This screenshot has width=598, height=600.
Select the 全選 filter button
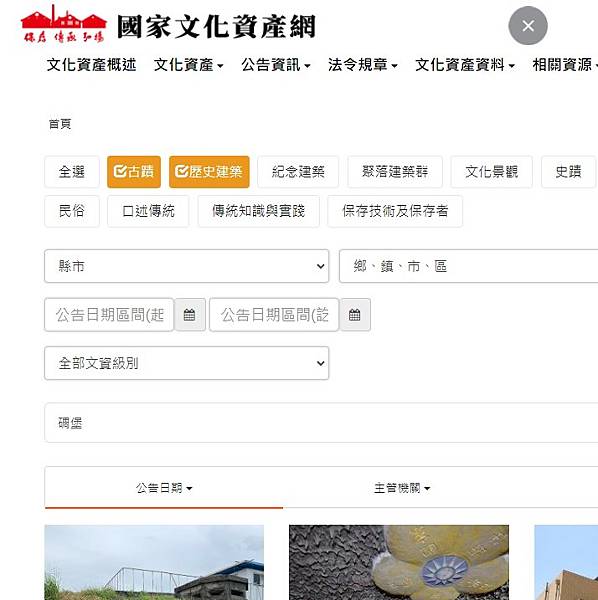point(72,172)
